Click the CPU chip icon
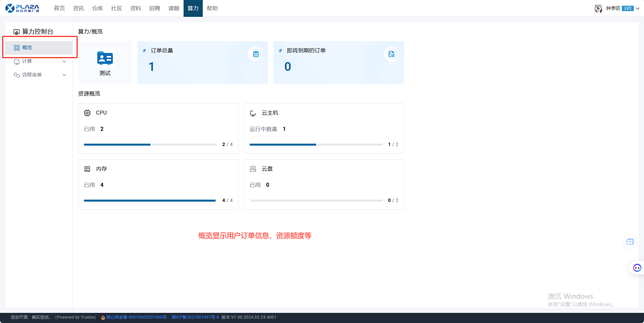Screen dimensions: 644x323 [87, 113]
